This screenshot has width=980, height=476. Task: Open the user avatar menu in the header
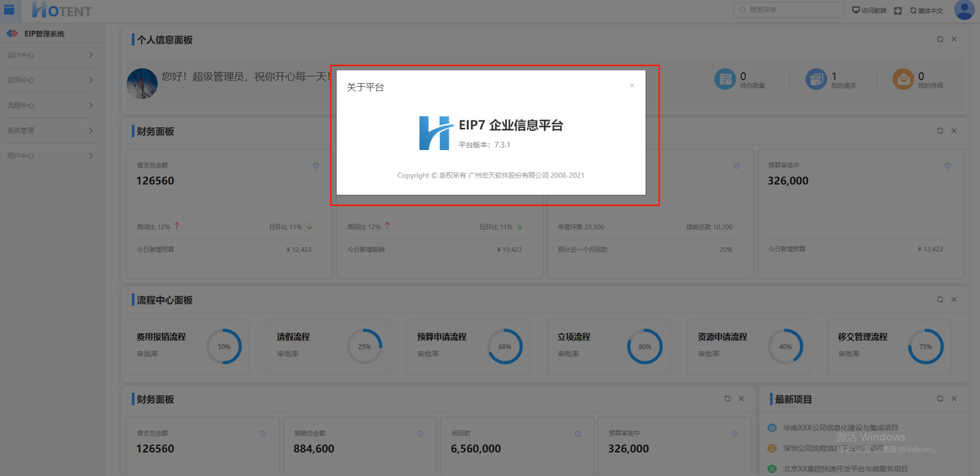tap(964, 10)
